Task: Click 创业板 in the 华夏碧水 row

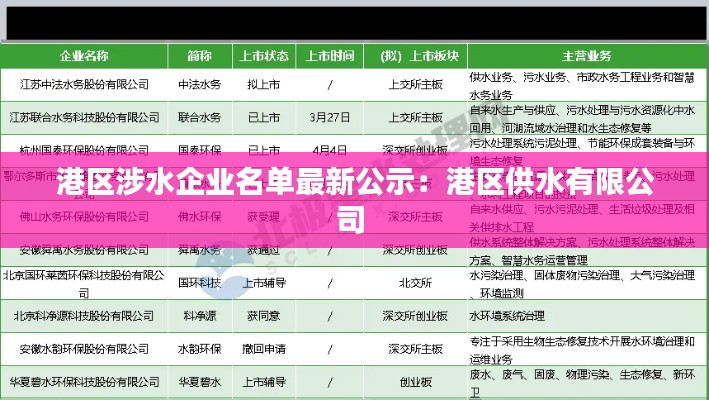Action: click(x=416, y=382)
